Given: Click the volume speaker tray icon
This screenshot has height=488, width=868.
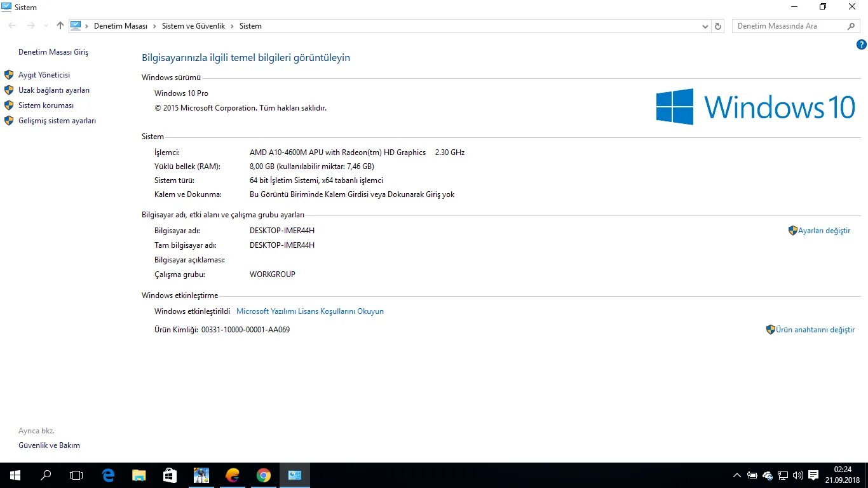Looking at the screenshot, I should [x=798, y=475].
